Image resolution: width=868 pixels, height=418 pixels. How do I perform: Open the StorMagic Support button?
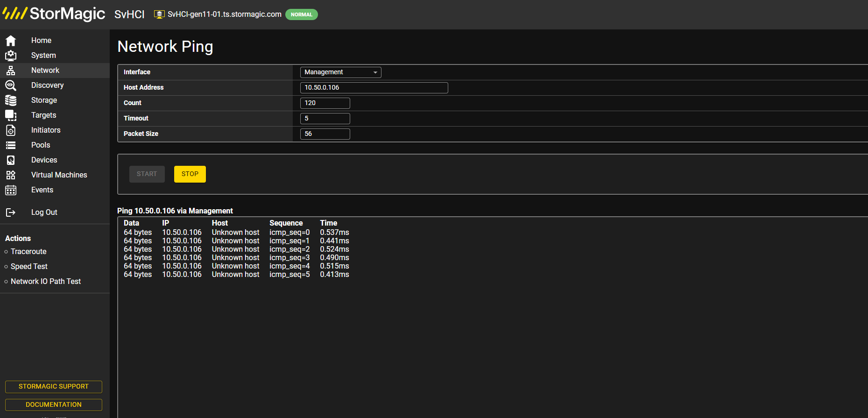54,387
